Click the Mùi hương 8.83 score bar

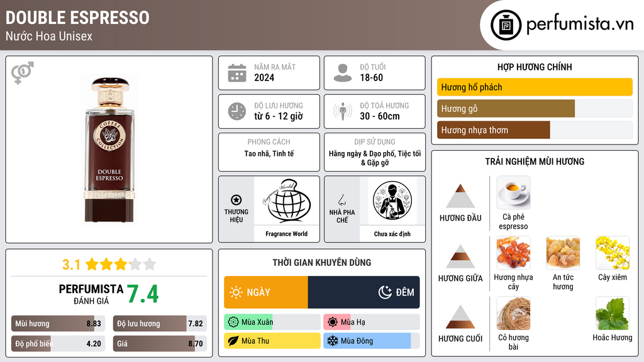[x=58, y=324]
